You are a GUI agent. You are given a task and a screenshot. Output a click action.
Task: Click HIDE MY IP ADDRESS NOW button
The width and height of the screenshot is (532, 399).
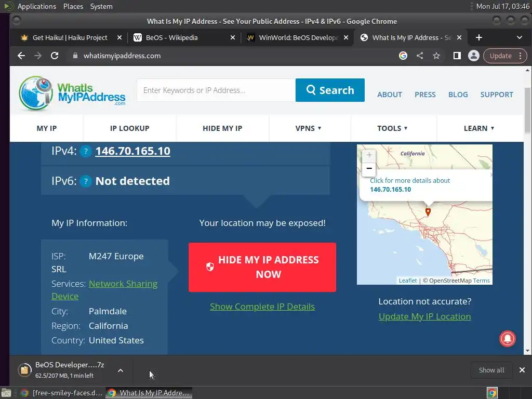pyautogui.click(x=262, y=267)
